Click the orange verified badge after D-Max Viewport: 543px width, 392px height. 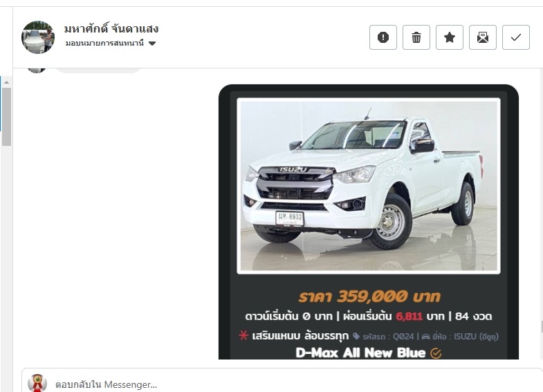[x=436, y=353]
